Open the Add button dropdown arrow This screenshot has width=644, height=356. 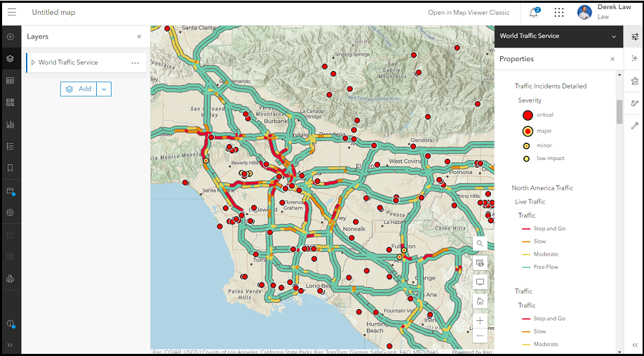pos(104,88)
